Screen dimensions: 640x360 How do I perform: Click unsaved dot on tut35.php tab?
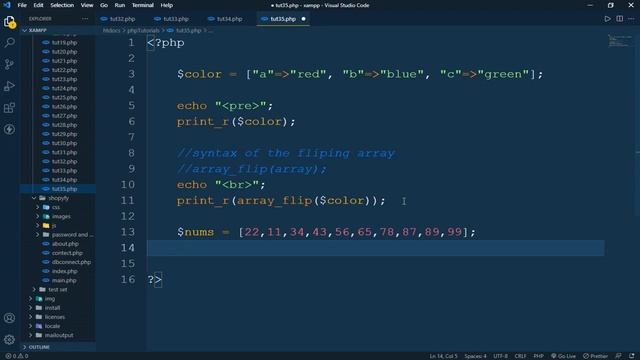303,19
